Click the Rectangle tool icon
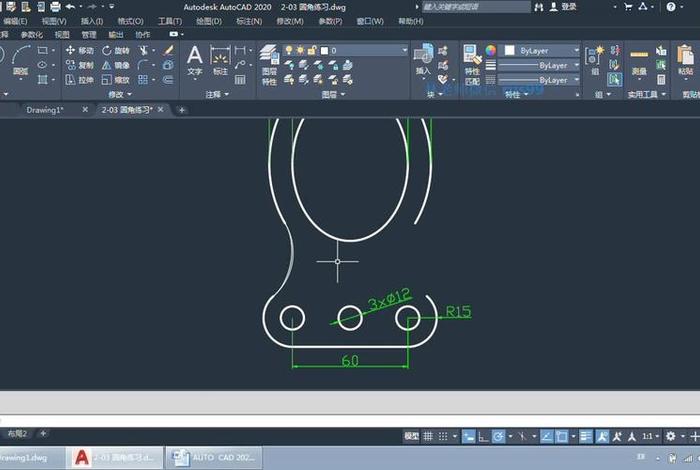The width and height of the screenshot is (700, 470). (43, 50)
